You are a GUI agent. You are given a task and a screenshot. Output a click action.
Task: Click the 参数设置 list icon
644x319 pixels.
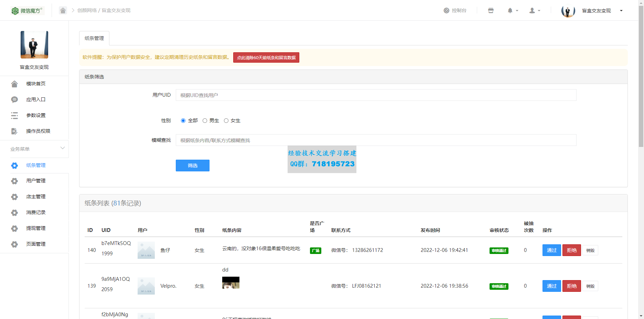coord(14,116)
